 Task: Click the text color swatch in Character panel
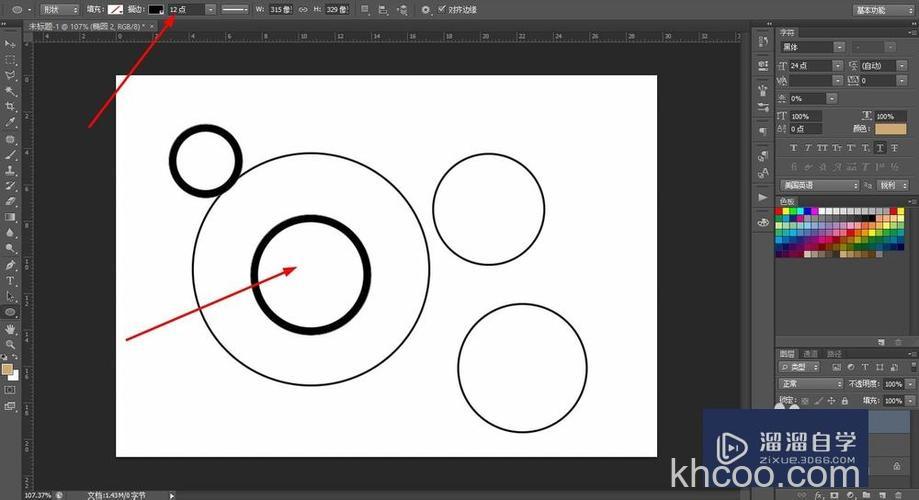890,129
